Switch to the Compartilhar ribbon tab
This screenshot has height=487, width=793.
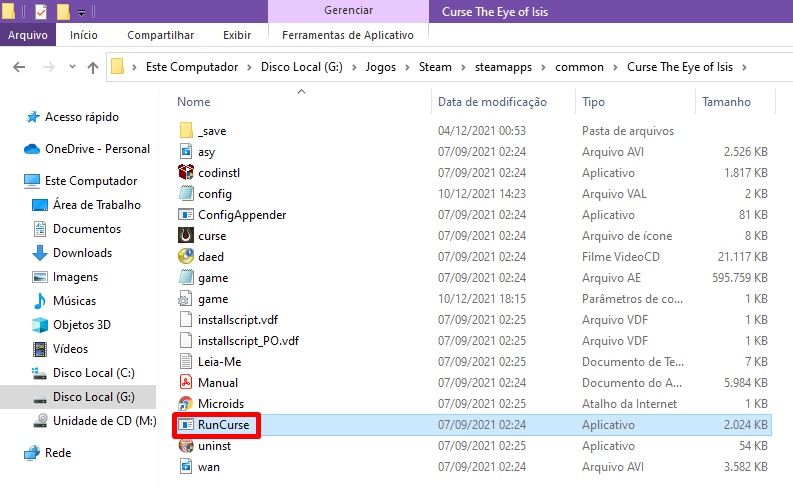click(160, 35)
